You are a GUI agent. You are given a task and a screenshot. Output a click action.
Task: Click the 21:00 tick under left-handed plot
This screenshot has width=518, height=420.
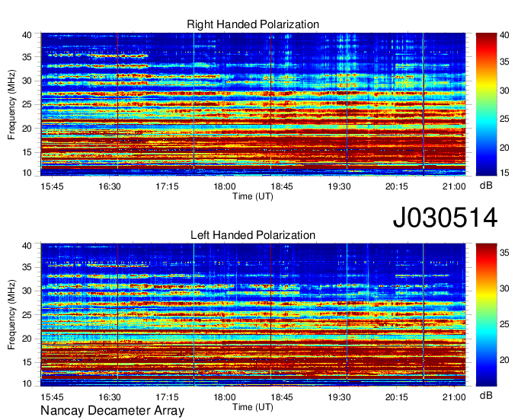point(454,397)
